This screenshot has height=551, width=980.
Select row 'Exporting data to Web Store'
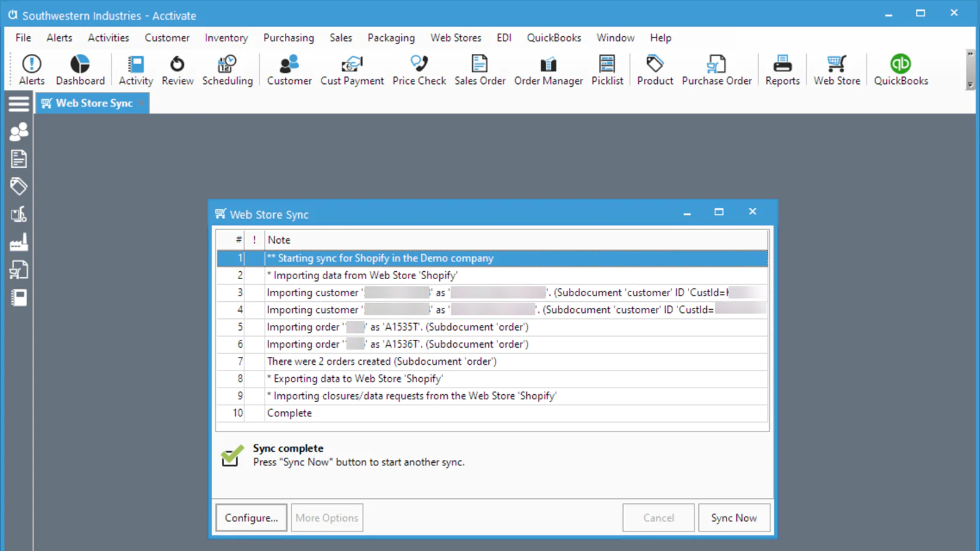point(492,378)
